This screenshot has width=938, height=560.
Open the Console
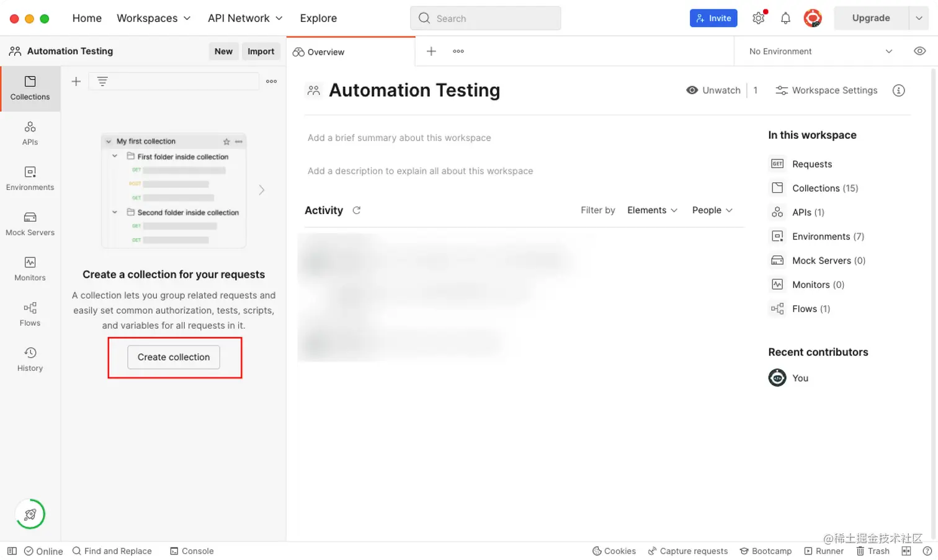pyautogui.click(x=192, y=551)
